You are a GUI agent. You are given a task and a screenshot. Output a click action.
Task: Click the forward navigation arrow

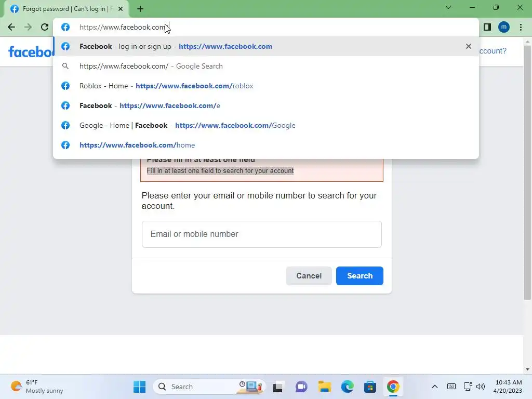28,27
